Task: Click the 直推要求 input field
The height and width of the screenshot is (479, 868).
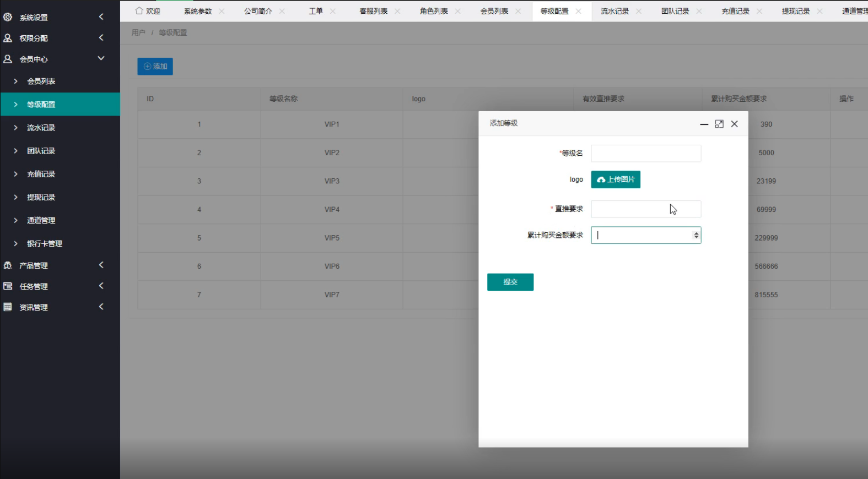Action: click(x=645, y=209)
